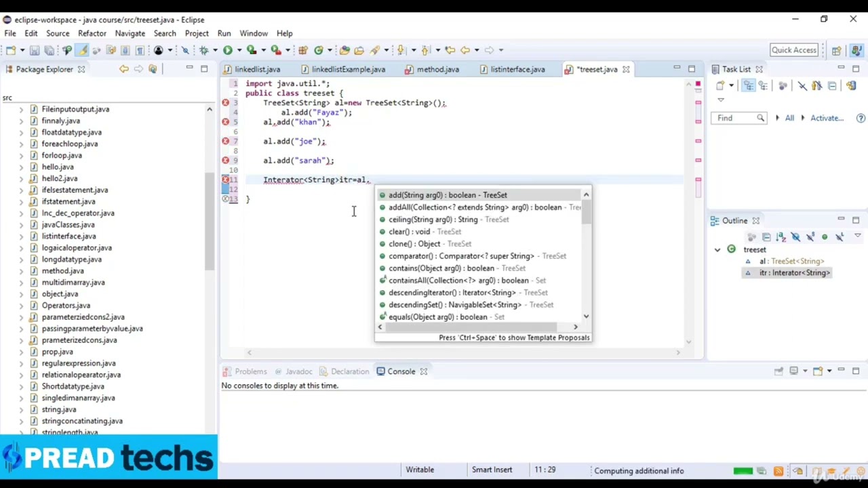Screen dimensions: 868x488
Task: Click the Task List help question icon
Action: 861,118
